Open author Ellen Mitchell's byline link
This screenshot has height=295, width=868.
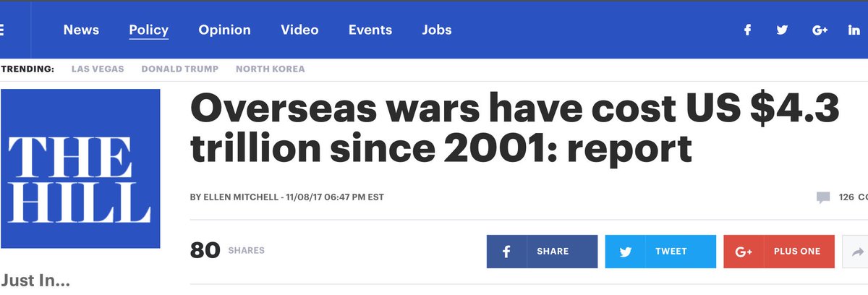coord(240,197)
